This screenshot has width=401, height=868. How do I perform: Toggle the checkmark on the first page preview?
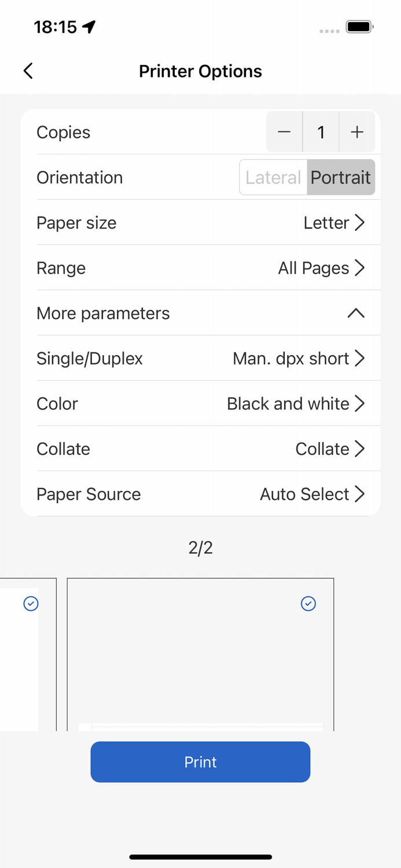[x=30, y=604]
